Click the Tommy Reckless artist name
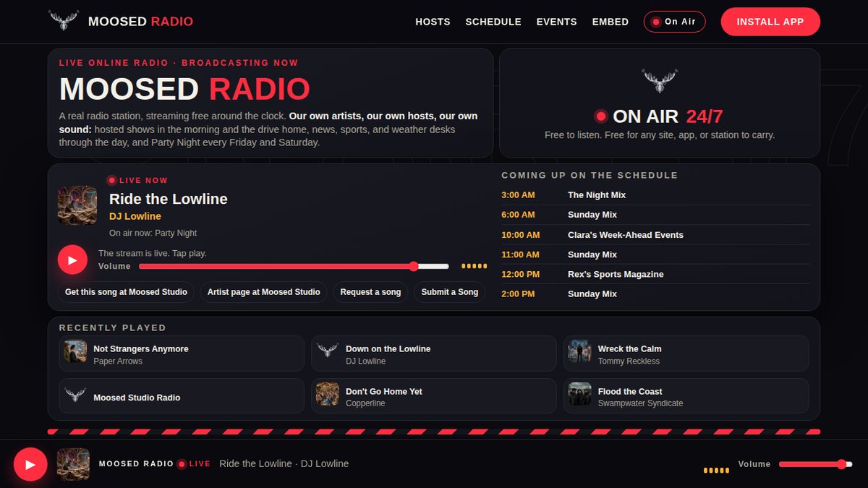Viewport: 868px width, 488px height. (629, 361)
